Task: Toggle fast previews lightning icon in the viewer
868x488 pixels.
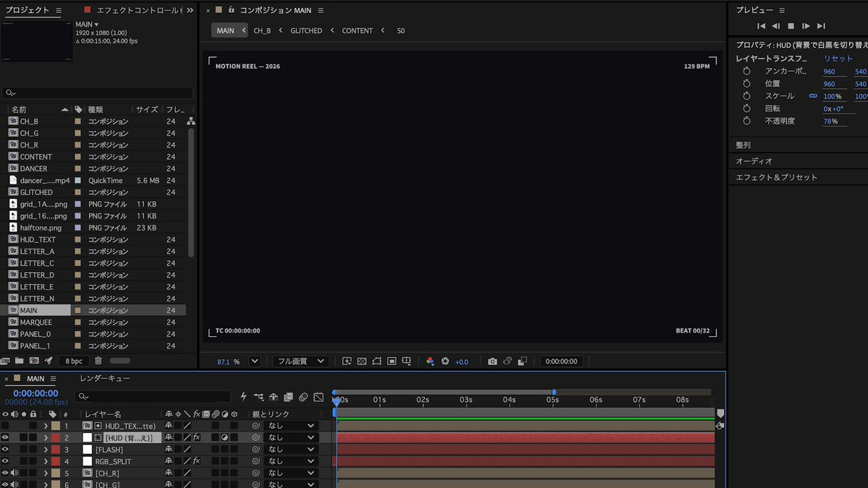Action: [x=346, y=361]
